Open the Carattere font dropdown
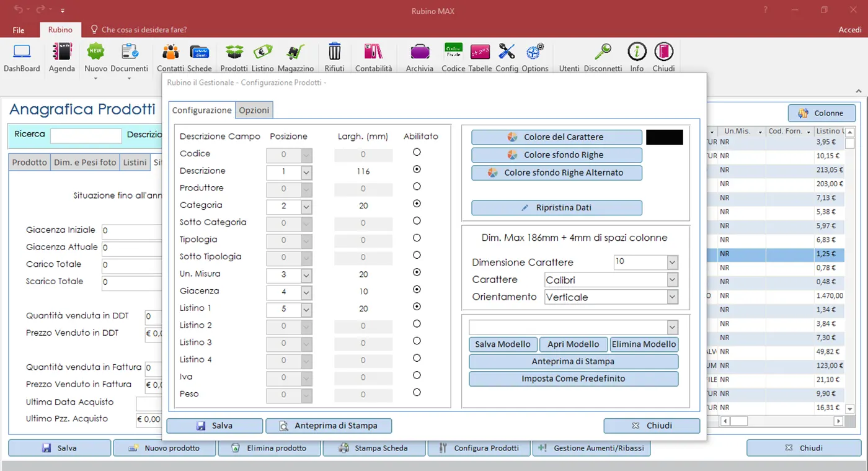 [673, 280]
